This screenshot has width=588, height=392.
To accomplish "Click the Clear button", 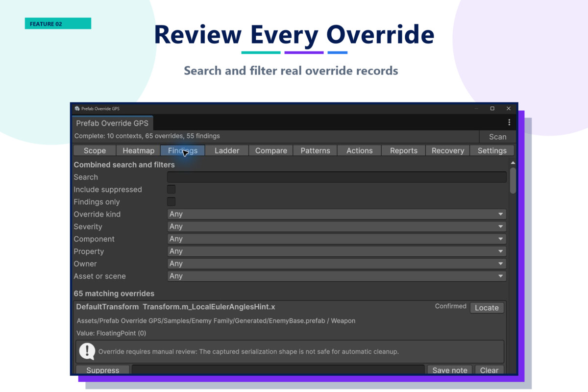I will 489,370.
